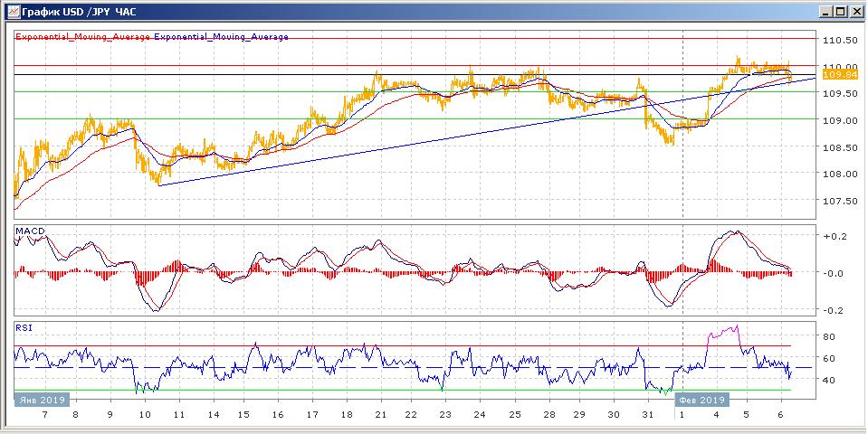Viewport: 868px width, 434px height.
Task: Close the USD/JPY chart window
Action: click(x=855, y=11)
